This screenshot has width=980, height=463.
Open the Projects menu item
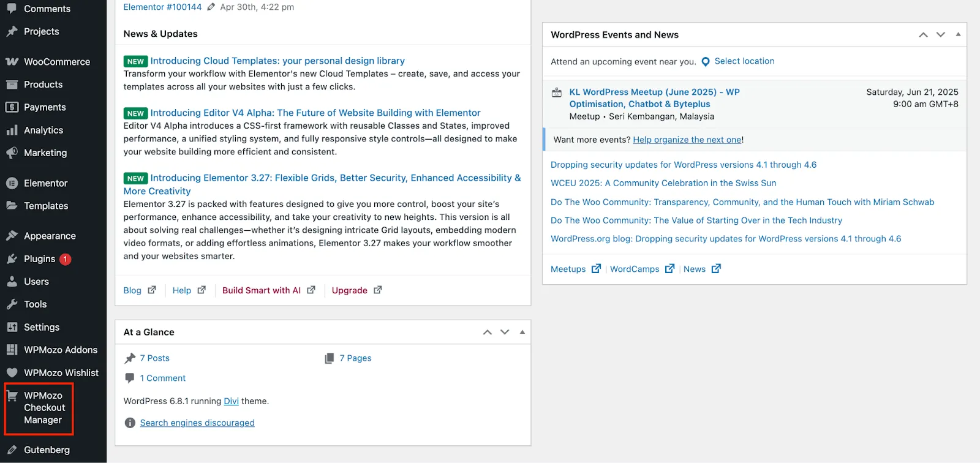pos(42,31)
